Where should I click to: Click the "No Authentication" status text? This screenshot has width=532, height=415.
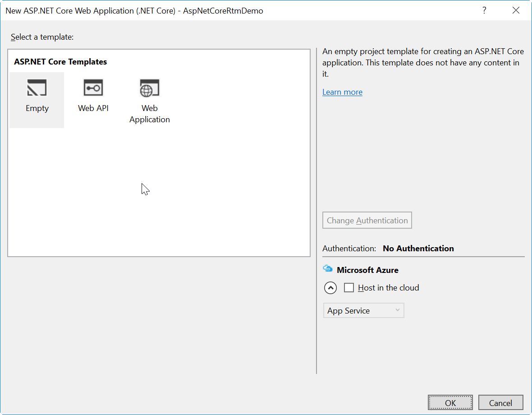click(x=418, y=249)
